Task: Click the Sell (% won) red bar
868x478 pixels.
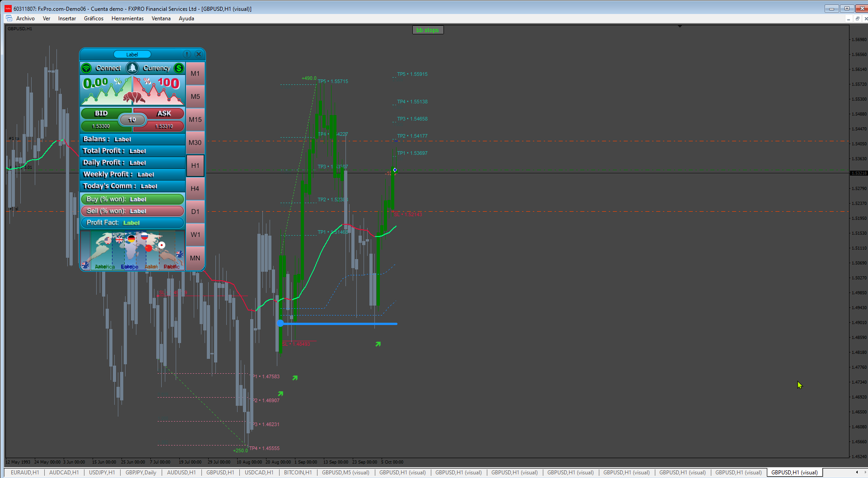Action: [x=132, y=211]
